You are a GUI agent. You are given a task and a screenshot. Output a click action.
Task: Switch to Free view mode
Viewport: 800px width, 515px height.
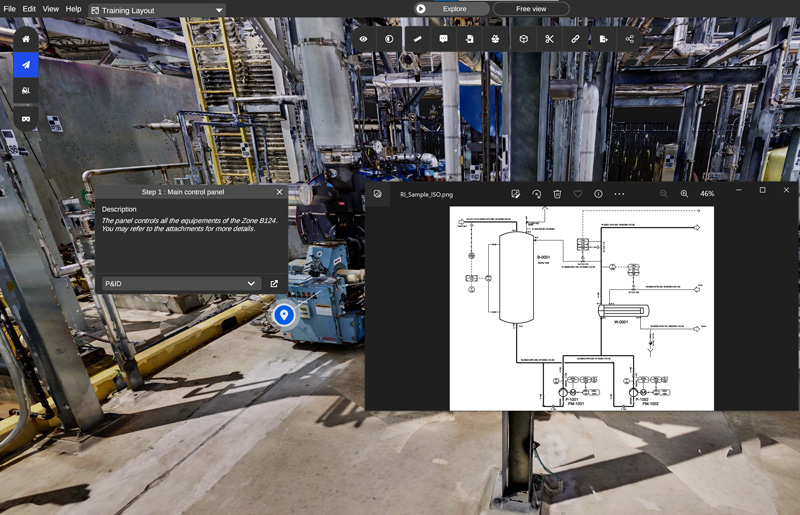point(531,9)
